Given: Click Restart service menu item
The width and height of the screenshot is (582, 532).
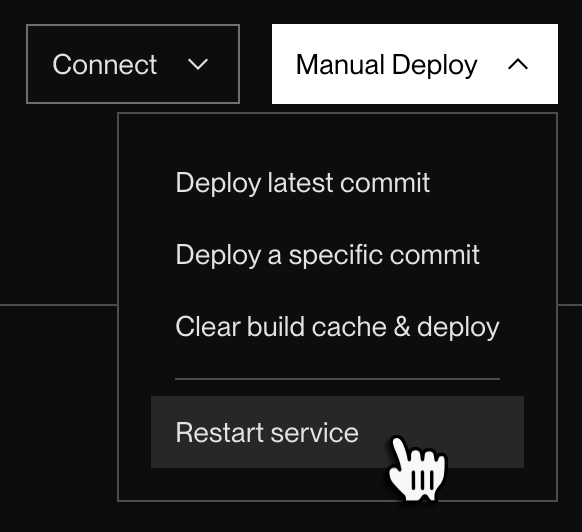Looking at the screenshot, I should point(337,432).
